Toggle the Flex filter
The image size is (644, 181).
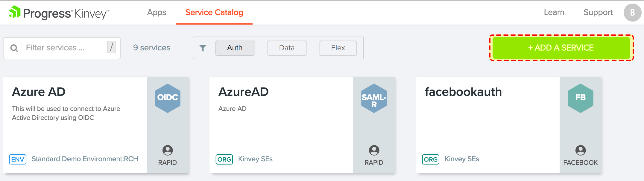[338, 48]
